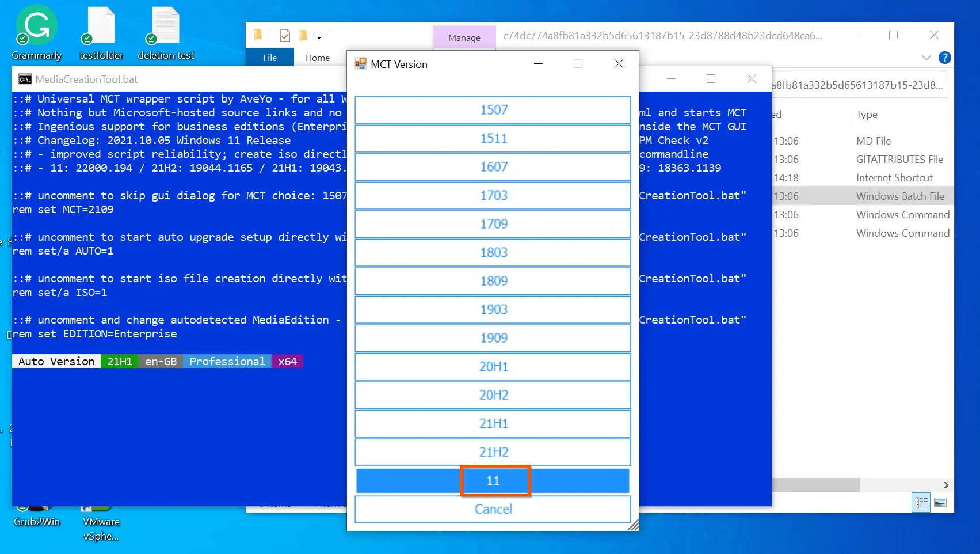Image resolution: width=980 pixels, height=554 pixels.
Task: Select the 1703 version button
Action: [x=493, y=196]
